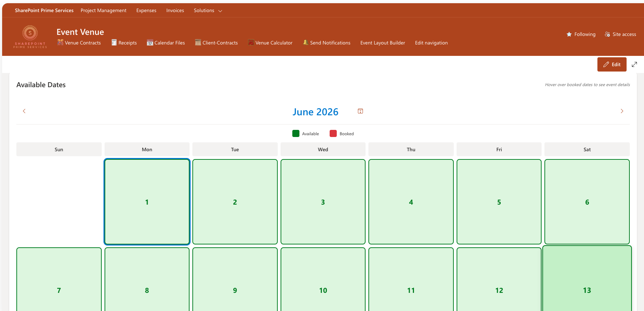644x311 pixels.
Task: Click the Fri column header
Action: click(x=499, y=149)
